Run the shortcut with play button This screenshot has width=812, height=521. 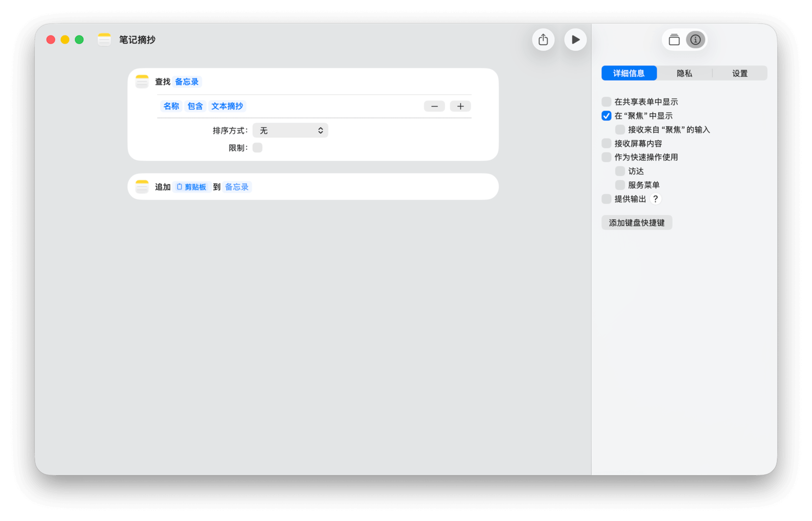click(575, 40)
